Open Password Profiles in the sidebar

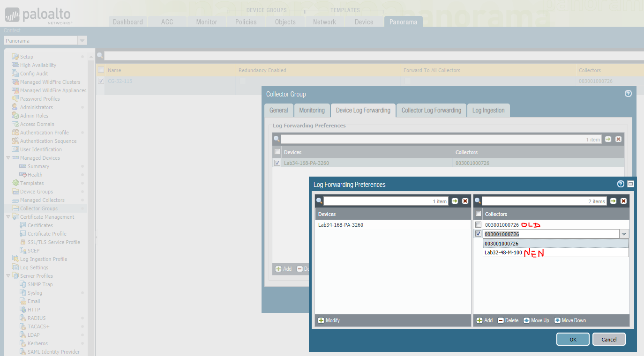pos(40,99)
